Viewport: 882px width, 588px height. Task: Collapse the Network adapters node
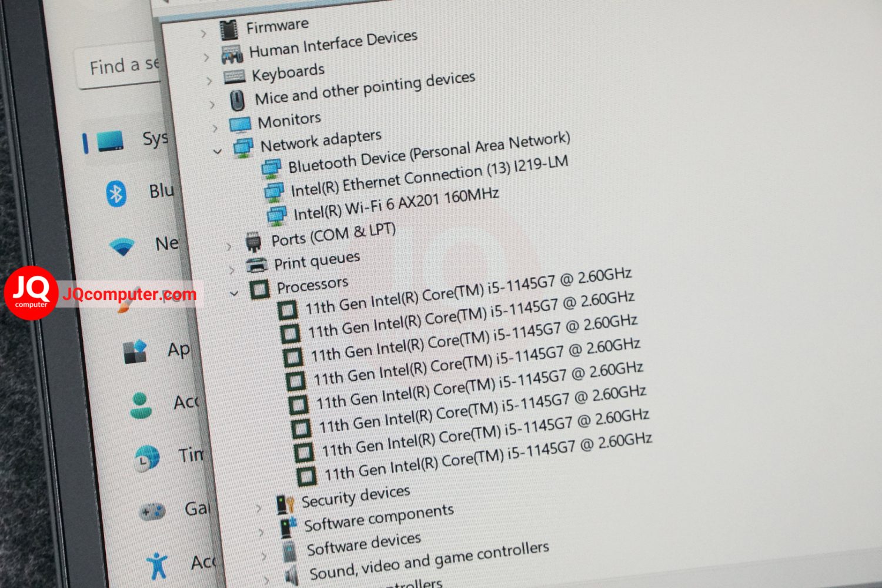click(x=218, y=151)
